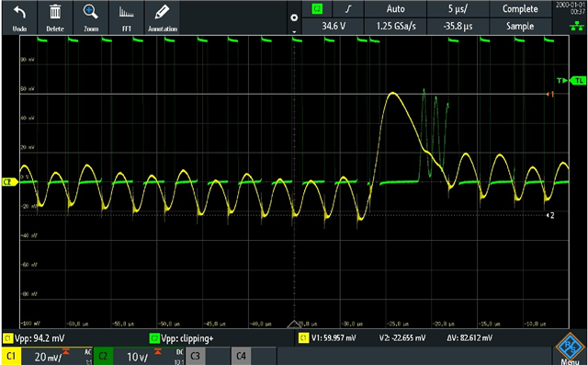
Task: Select cursor 1 handle at right edge
Action: pyautogui.click(x=550, y=94)
